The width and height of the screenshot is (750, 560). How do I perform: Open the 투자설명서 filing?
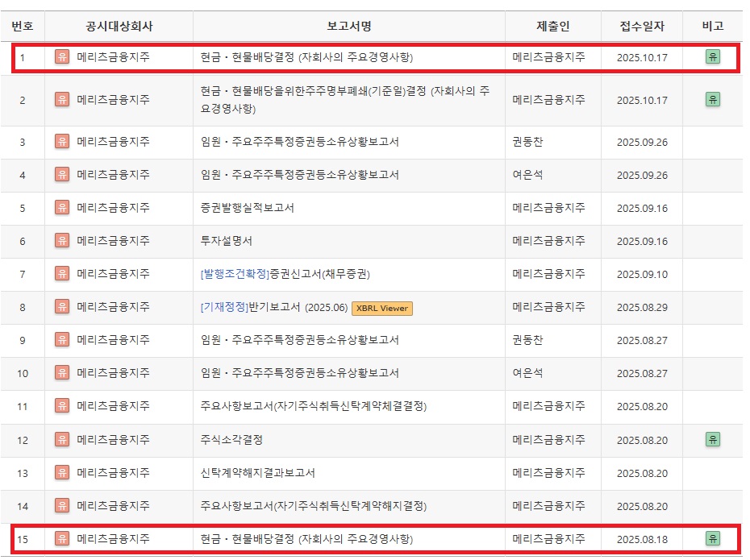[223, 241]
